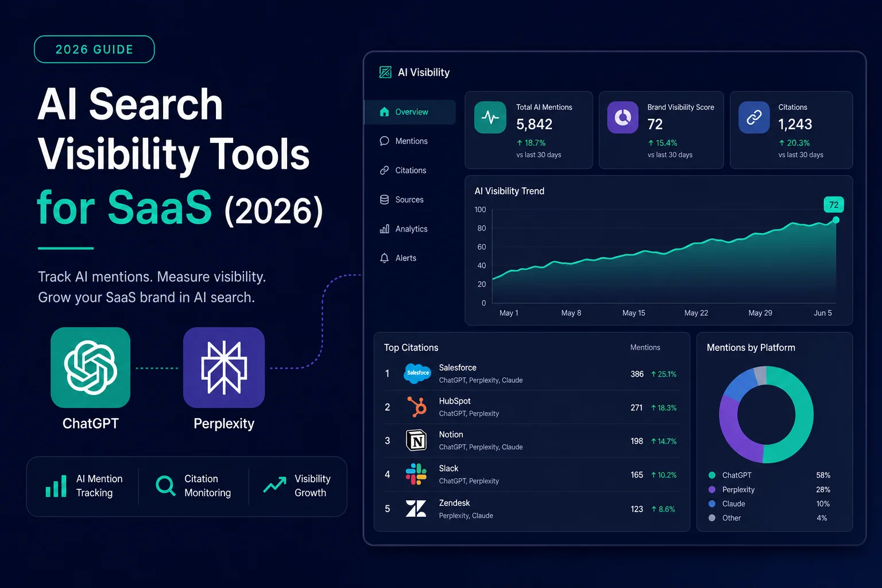Image resolution: width=882 pixels, height=588 pixels.
Task: Click the Notion logo icon
Action: [416, 440]
